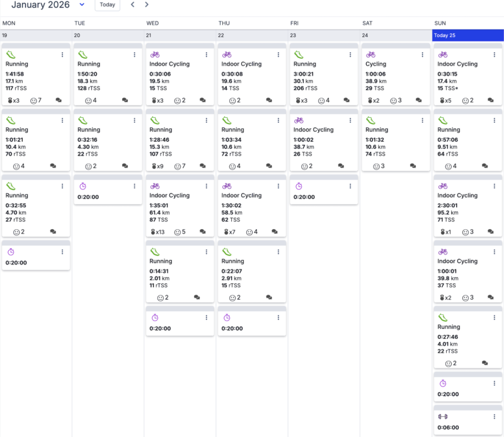
Task: Select the Today 25 Sunday column header
Action: click(x=467, y=35)
